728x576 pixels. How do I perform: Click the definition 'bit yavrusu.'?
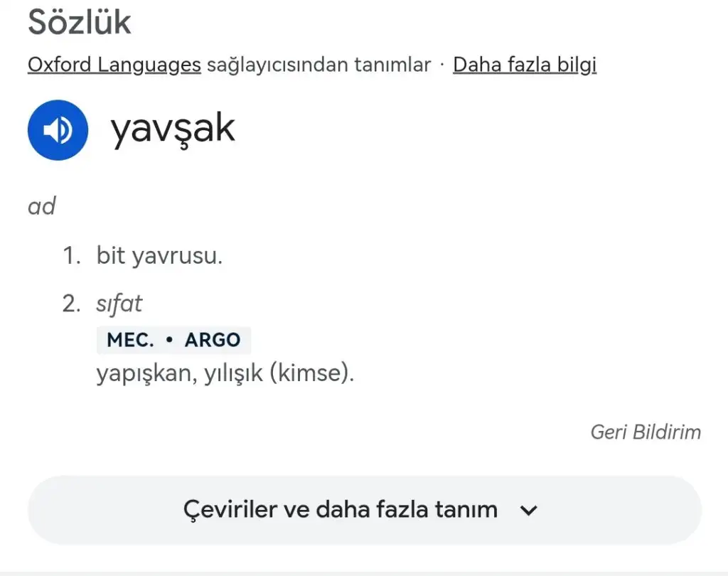160,256
